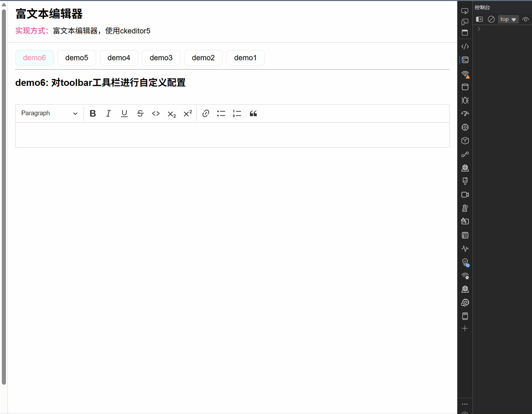Toggle strikethrough formatting in the editor toolbar
Image resolution: width=532 pixels, height=414 pixels.
tap(140, 113)
